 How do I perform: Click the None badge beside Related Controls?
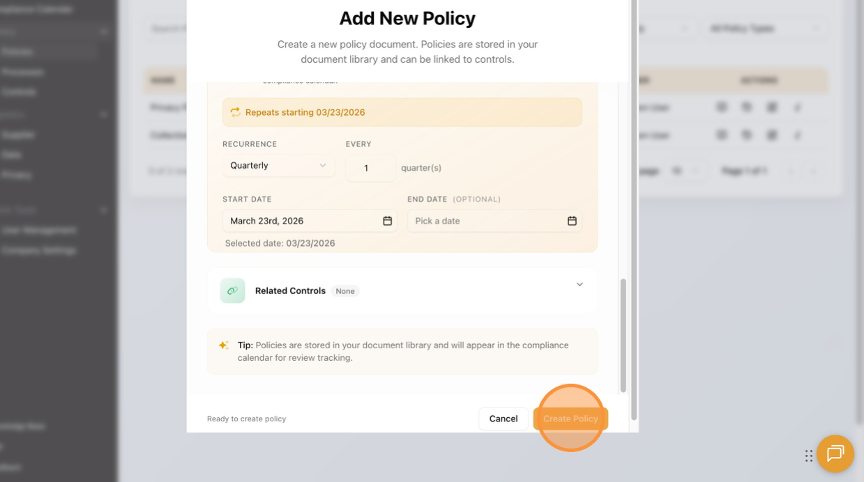[x=345, y=291]
